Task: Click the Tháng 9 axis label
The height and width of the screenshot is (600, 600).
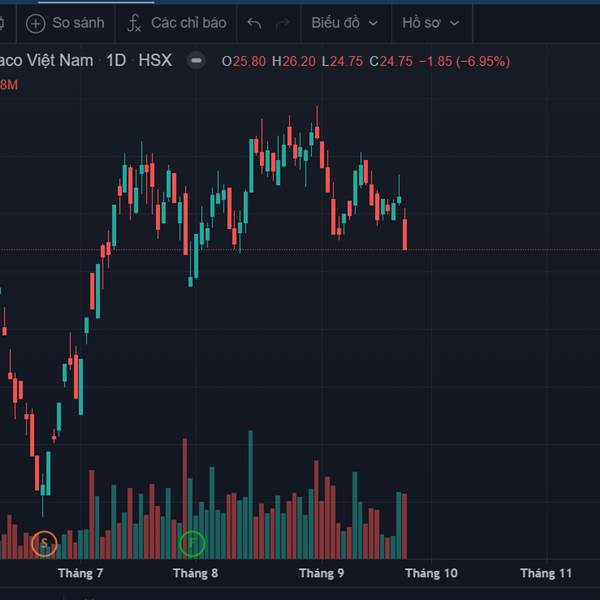Action: tap(321, 573)
